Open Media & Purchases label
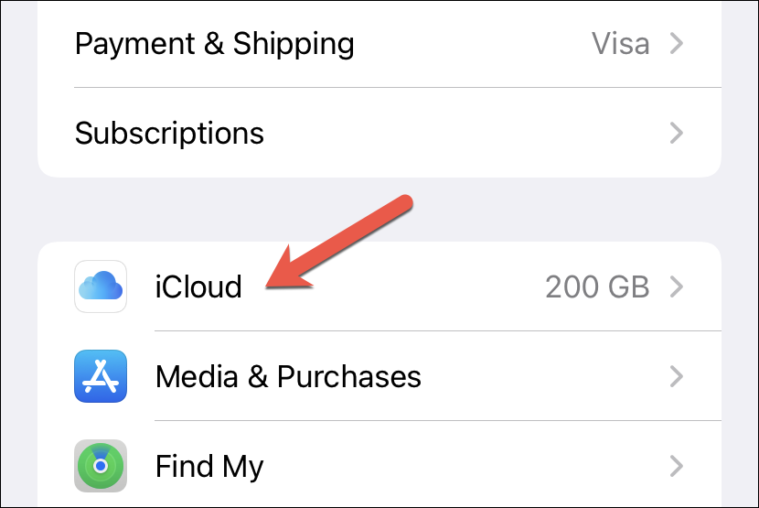Image resolution: width=759 pixels, height=508 pixels. tap(288, 376)
